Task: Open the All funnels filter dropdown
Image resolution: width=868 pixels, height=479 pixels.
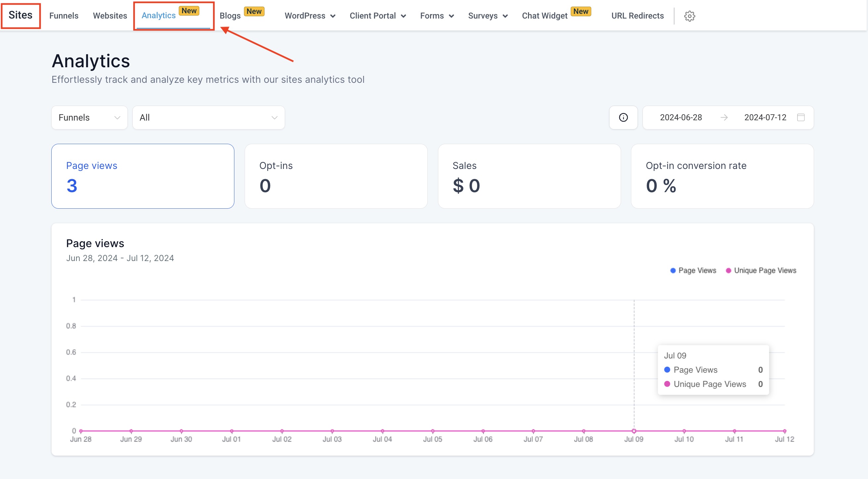Action: click(x=208, y=117)
